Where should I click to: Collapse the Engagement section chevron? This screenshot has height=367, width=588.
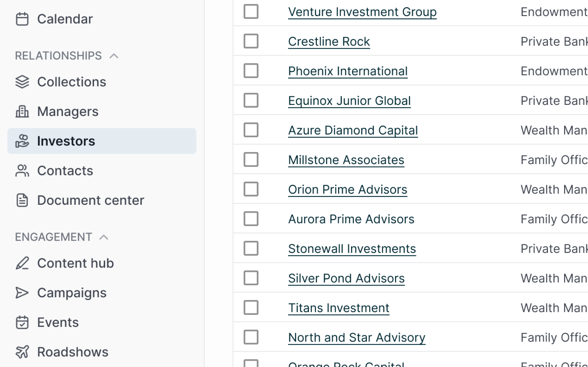[104, 237]
